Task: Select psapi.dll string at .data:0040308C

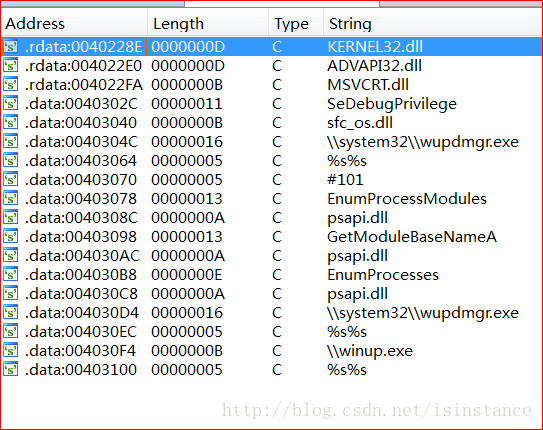Action: [x=357, y=218]
